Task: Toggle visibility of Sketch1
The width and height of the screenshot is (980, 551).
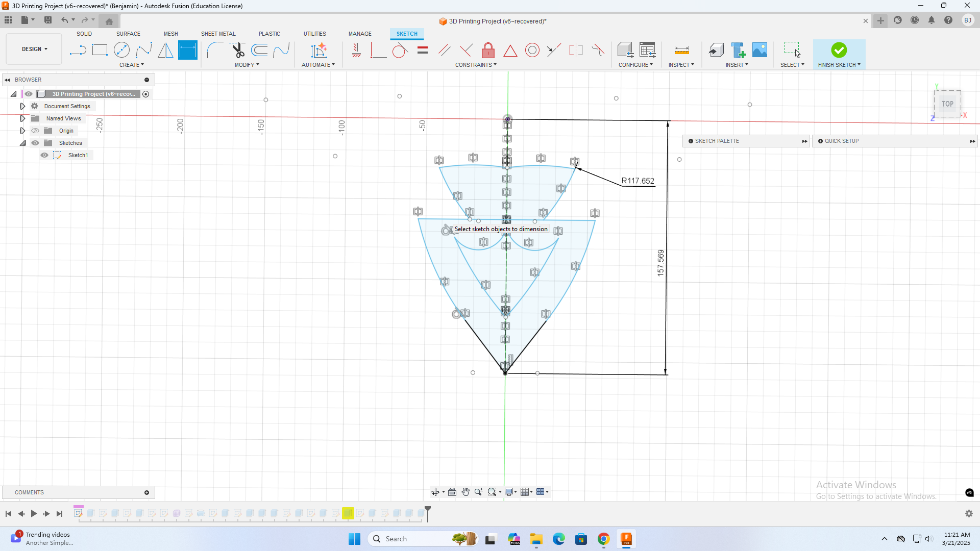Action: tap(45, 155)
